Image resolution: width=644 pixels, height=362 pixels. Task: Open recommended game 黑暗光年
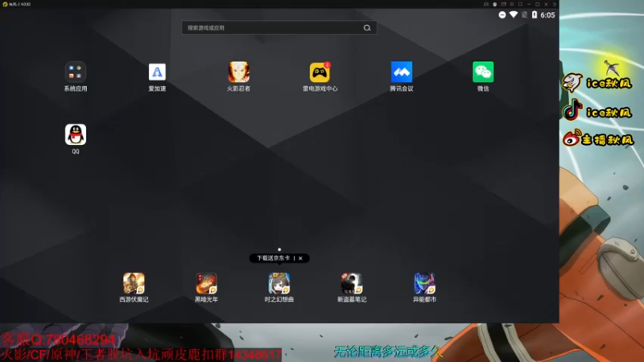point(207,283)
